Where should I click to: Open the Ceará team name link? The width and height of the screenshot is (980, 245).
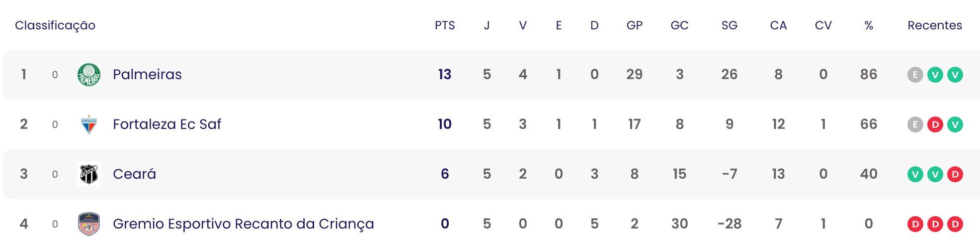(134, 174)
